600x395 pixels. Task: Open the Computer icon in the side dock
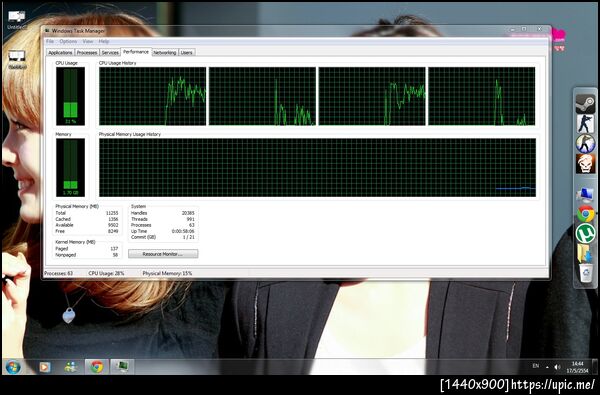[585, 194]
